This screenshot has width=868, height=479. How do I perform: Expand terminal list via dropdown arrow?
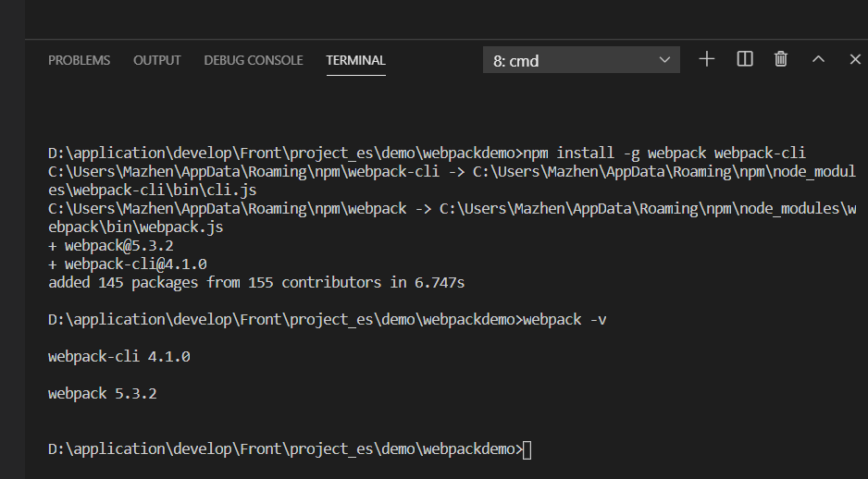tap(664, 60)
